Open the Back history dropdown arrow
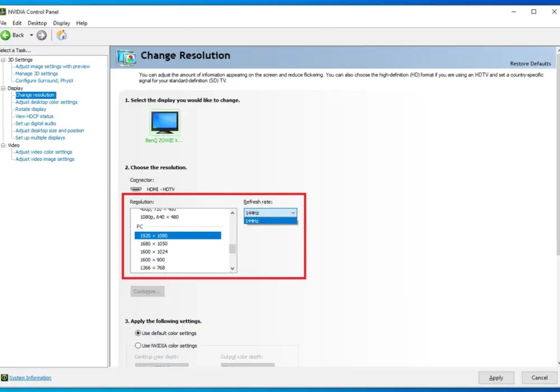 click(x=31, y=35)
